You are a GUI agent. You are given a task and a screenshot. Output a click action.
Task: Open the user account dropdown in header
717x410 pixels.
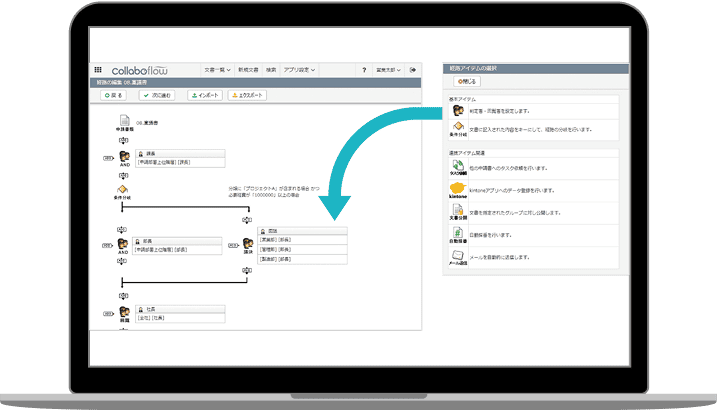pos(390,70)
